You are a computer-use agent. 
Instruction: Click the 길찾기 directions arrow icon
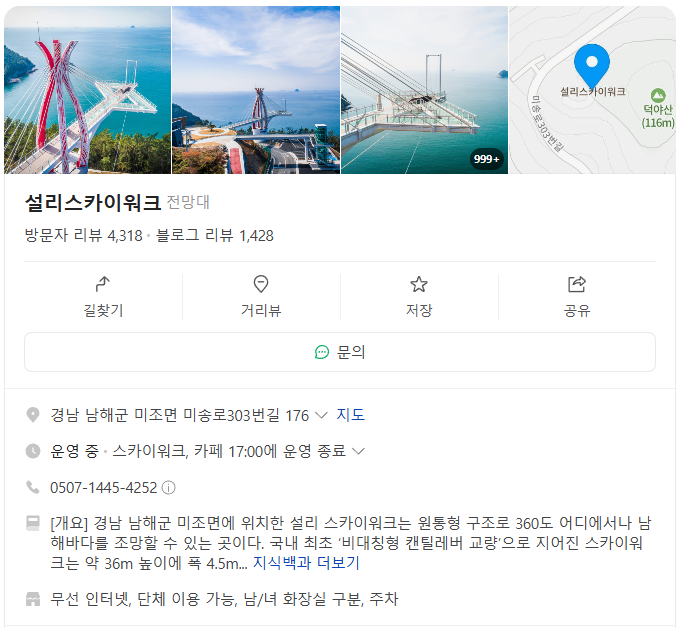(x=103, y=284)
